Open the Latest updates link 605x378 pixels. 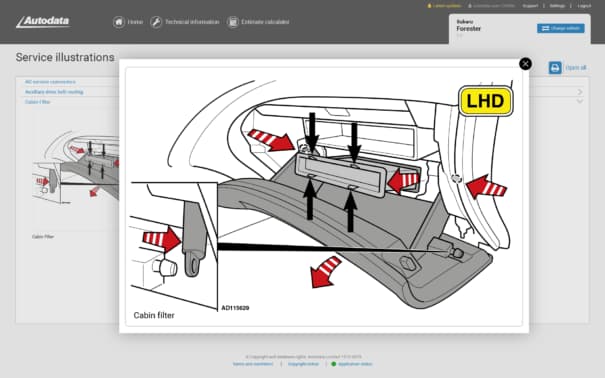coord(444,6)
